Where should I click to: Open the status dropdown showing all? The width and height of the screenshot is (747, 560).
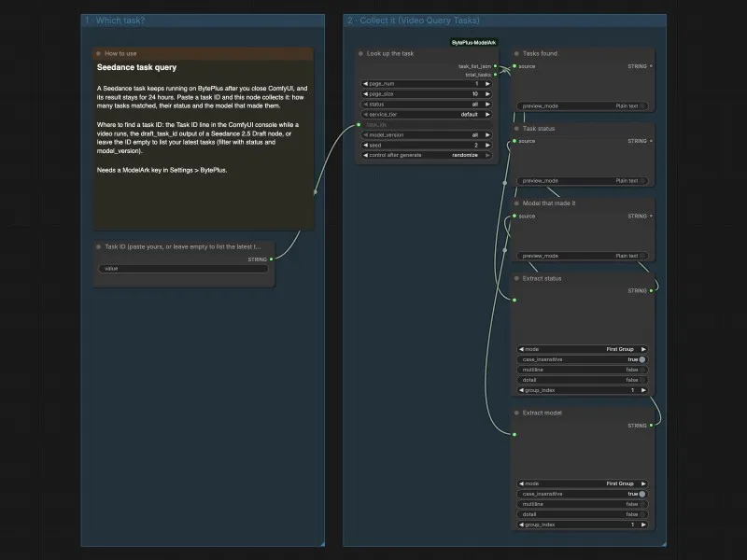(x=427, y=105)
